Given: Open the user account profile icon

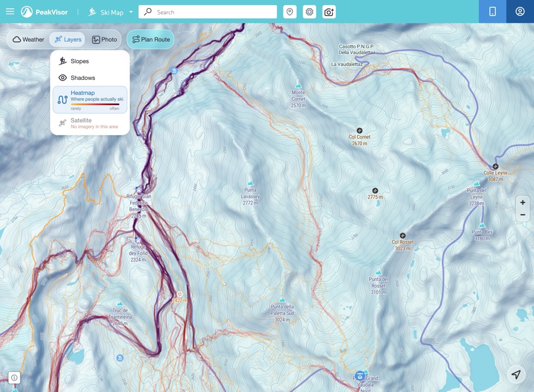Looking at the screenshot, I should [x=520, y=11].
